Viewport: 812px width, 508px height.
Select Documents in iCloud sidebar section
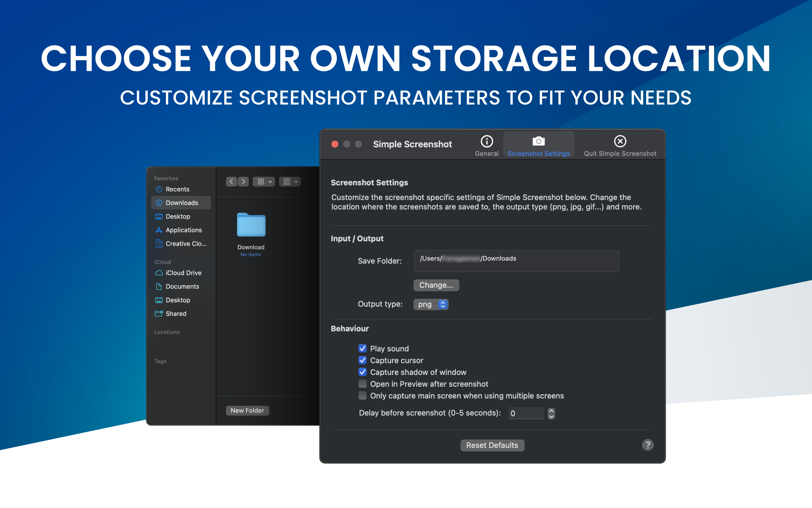tap(181, 286)
